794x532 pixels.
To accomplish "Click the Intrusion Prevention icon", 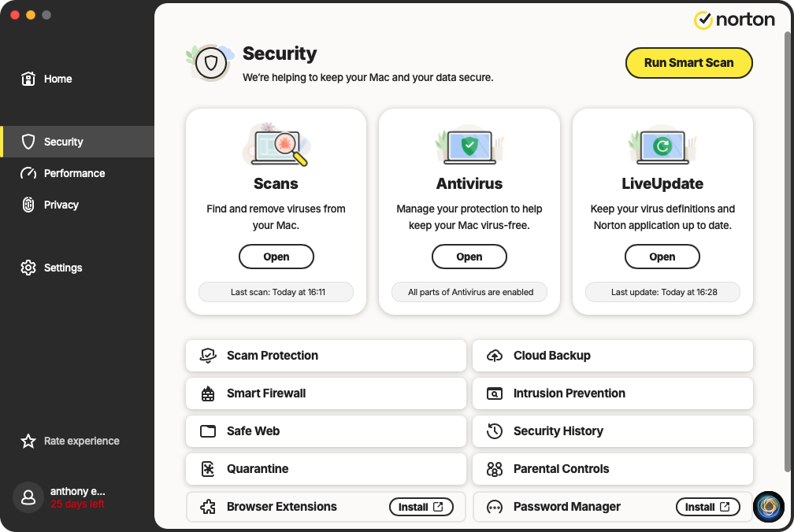I will click(495, 393).
